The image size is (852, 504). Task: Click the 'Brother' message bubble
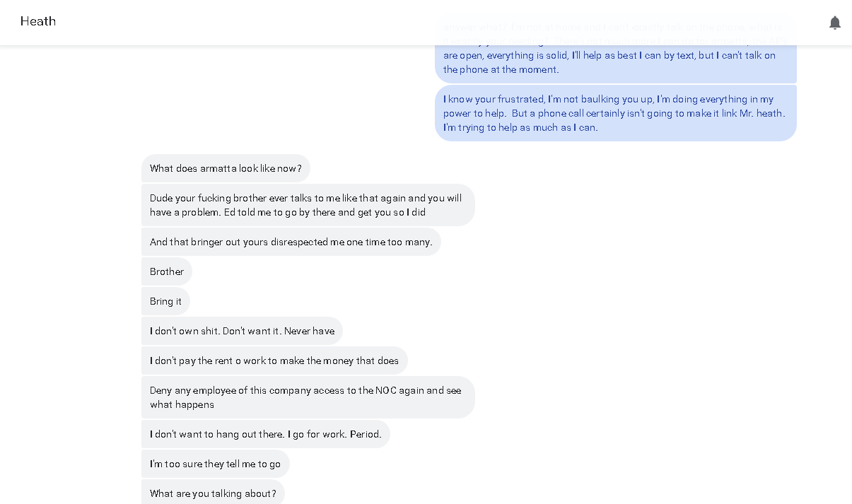pos(167,271)
